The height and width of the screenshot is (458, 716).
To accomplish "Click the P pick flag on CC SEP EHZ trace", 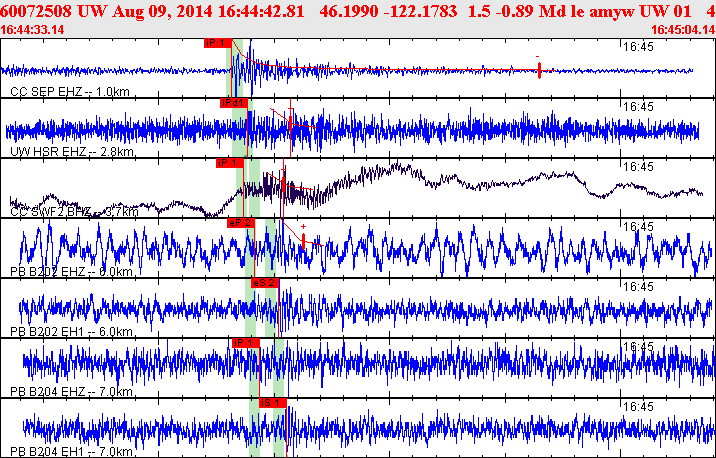I will coord(217,43).
